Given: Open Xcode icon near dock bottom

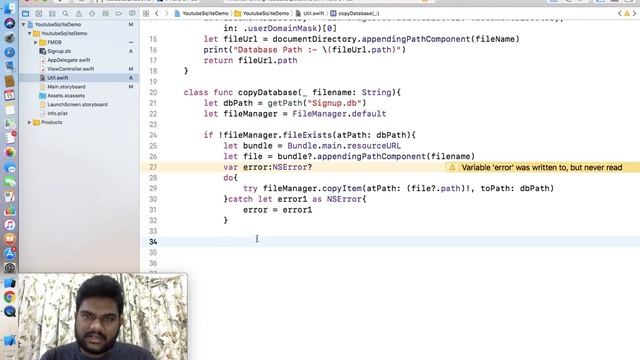Looking at the screenshot, I should (10, 340).
